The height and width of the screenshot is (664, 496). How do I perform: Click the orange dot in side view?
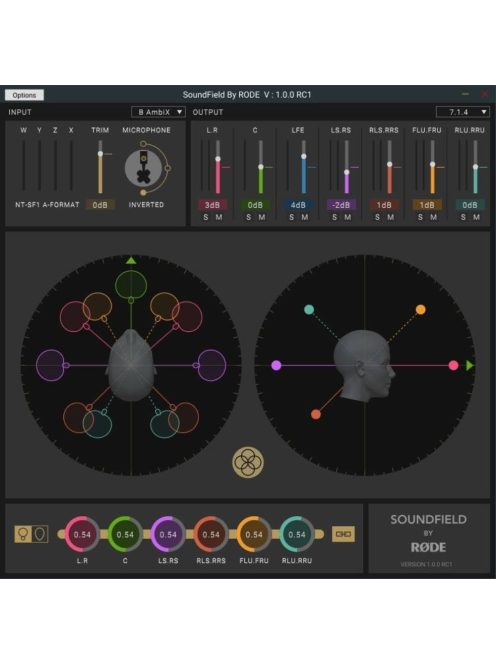click(421, 310)
